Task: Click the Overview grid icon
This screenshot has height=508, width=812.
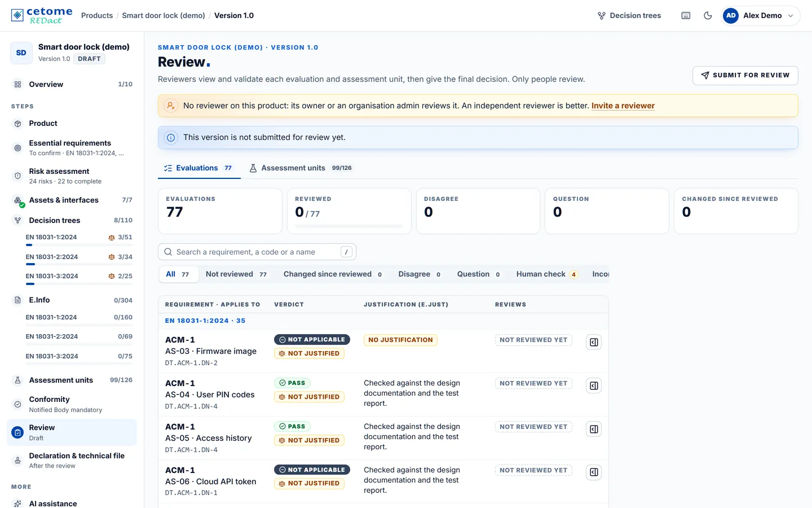Action: point(17,84)
